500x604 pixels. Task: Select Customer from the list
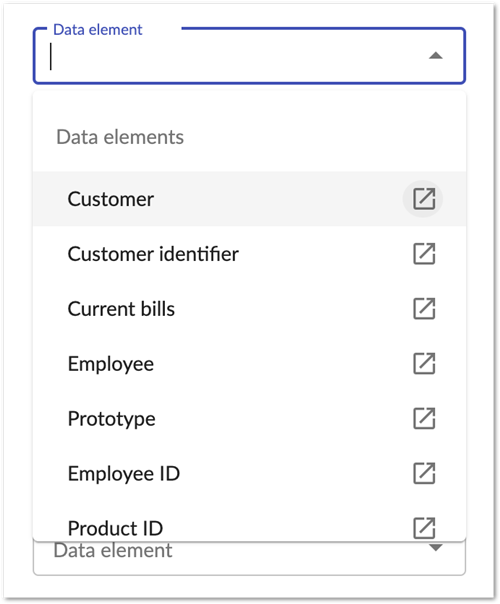coord(249,199)
